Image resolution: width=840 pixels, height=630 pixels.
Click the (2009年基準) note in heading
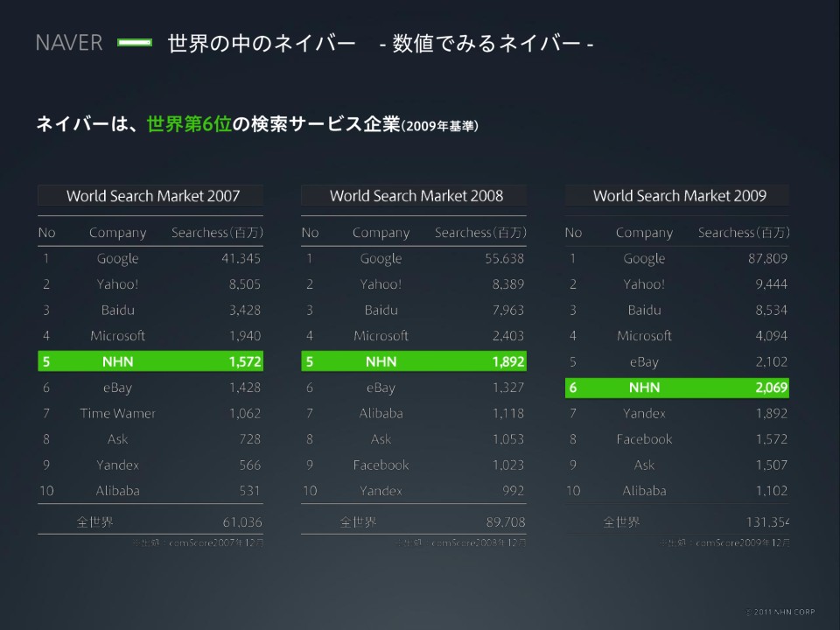(x=439, y=126)
